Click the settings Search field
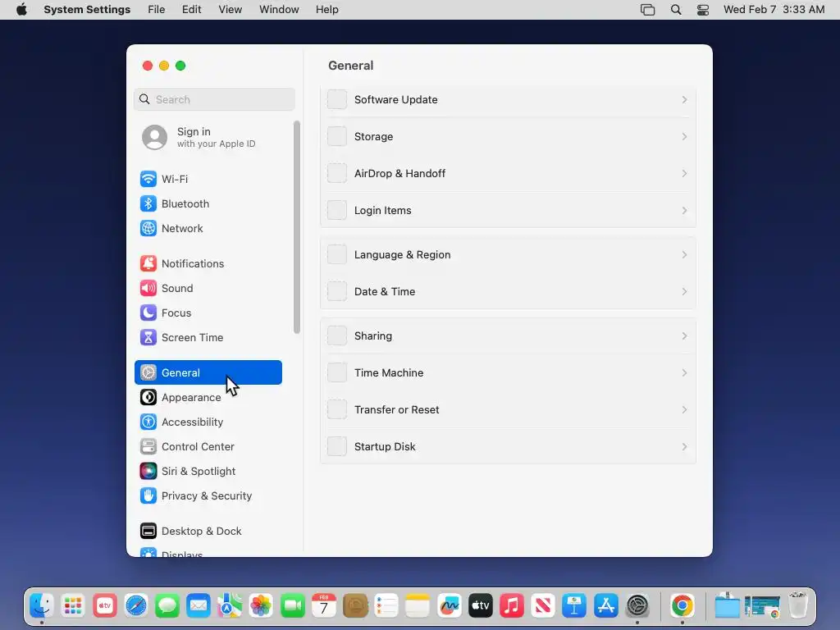The height and width of the screenshot is (630, 840). 214,99
